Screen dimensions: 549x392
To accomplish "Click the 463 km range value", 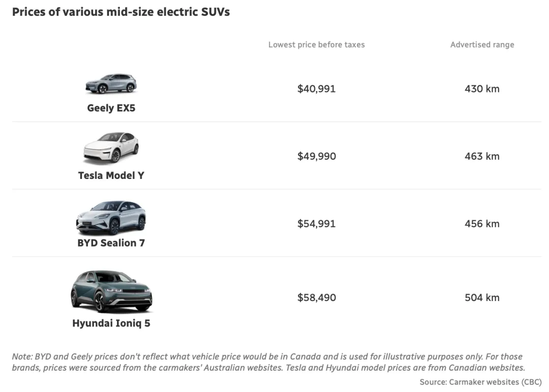I will [x=482, y=156].
